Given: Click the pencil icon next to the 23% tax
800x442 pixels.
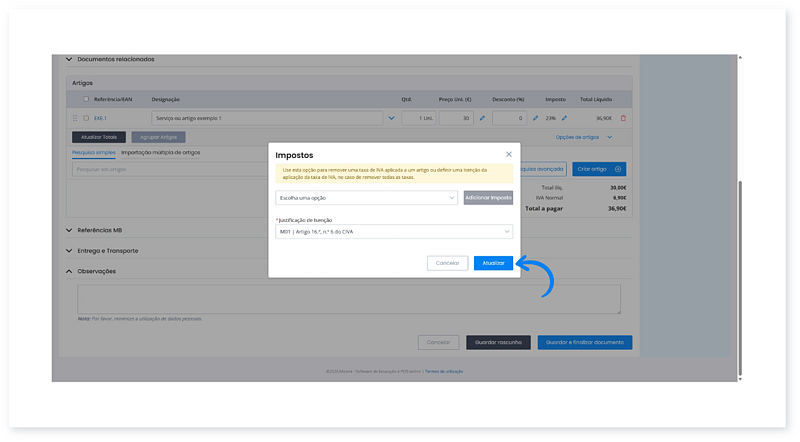Looking at the screenshot, I should tap(564, 118).
